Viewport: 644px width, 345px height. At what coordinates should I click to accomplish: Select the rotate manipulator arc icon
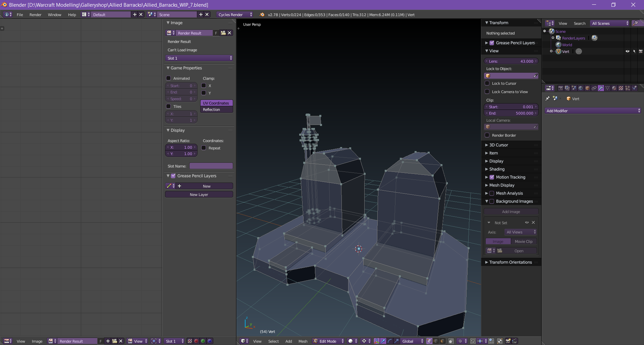tap(390, 341)
